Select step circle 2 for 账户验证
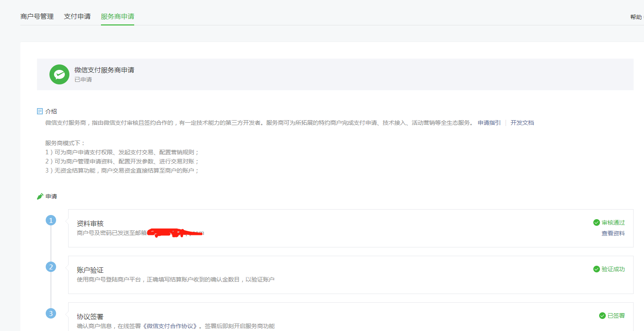This screenshot has width=644, height=331. pos(51,267)
